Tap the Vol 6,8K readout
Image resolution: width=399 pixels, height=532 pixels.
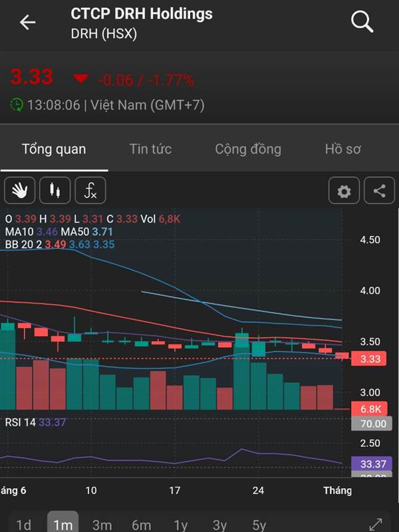160,219
